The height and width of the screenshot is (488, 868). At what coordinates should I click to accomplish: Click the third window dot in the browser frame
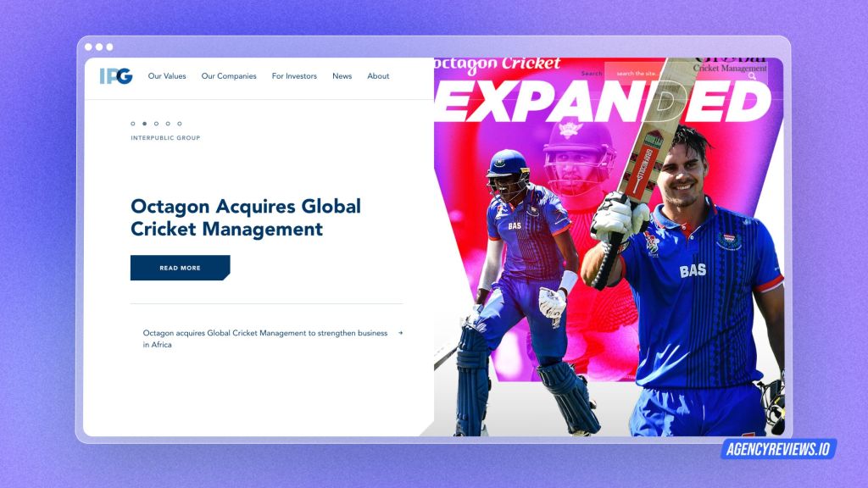109,47
